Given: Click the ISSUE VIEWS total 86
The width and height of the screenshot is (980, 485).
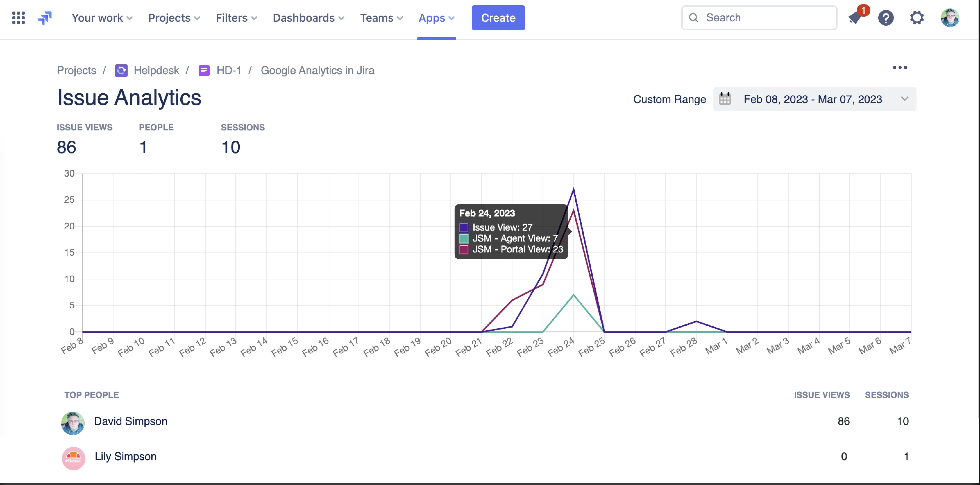Looking at the screenshot, I should (x=66, y=147).
